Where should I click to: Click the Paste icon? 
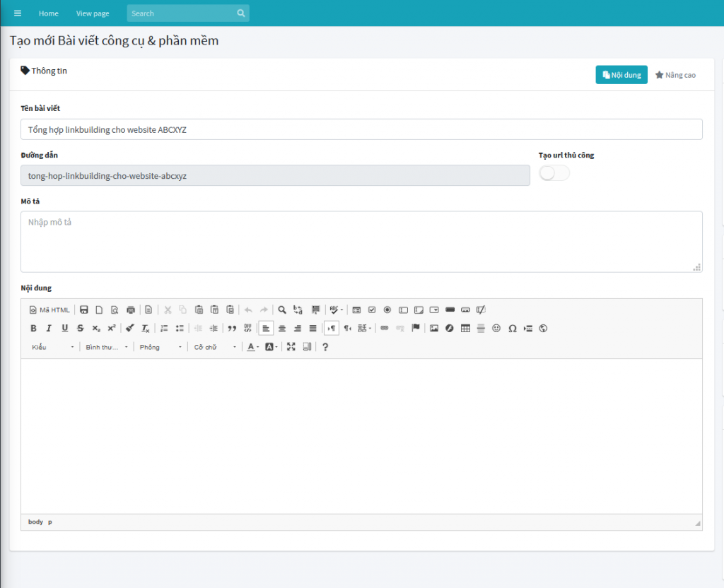199,310
